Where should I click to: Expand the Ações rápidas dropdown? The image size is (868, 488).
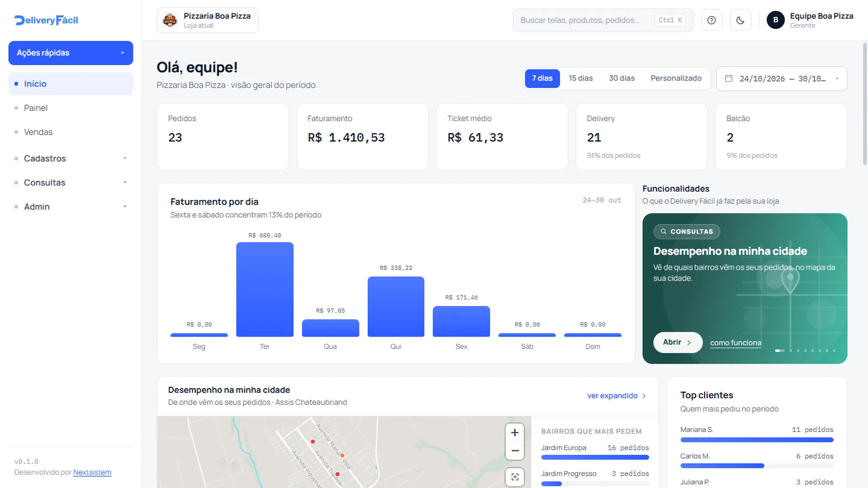(x=71, y=53)
